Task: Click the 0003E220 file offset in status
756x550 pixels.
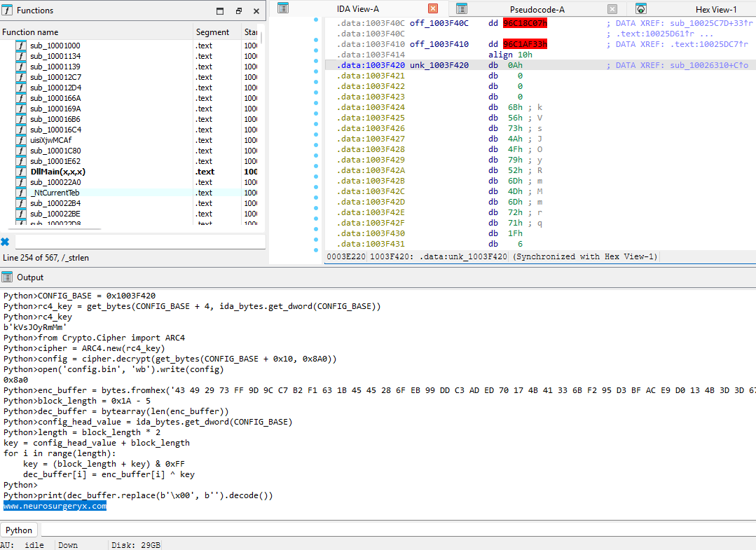Action: coord(345,257)
